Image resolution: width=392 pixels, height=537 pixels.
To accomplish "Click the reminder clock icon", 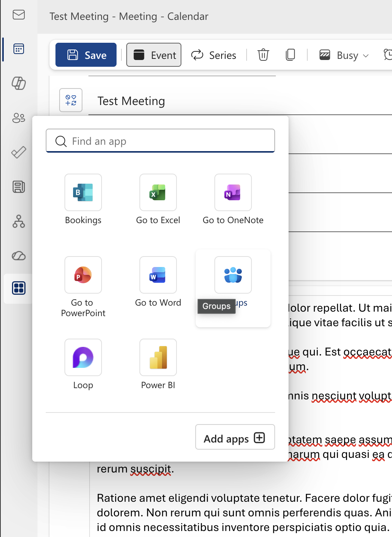I will (388, 55).
